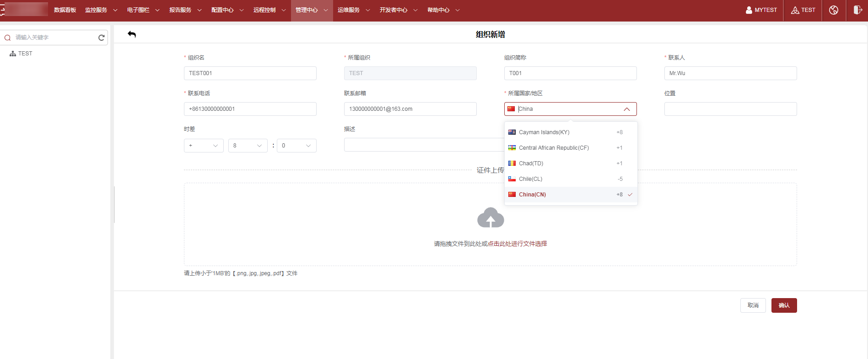Open the 管理中心 menu
868x359 pixels.
pyautogui.click(x=312, y=10)
